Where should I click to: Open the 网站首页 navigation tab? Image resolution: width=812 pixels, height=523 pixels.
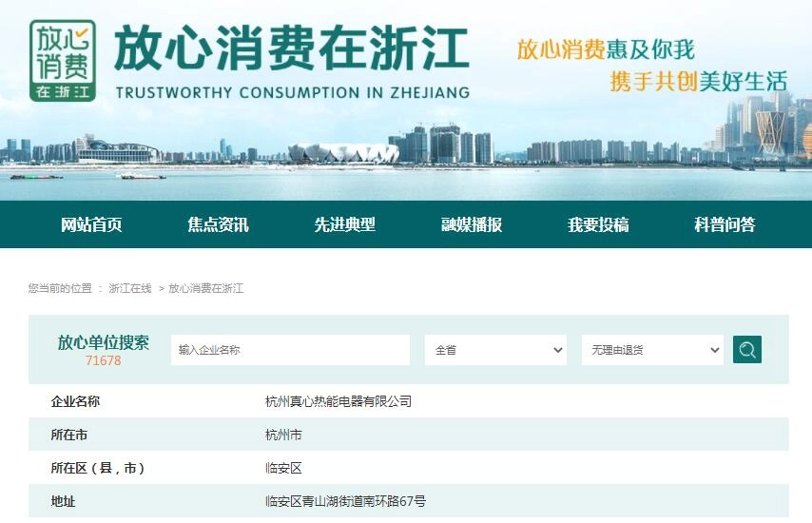pyautogui.click(x=91, y=225)
